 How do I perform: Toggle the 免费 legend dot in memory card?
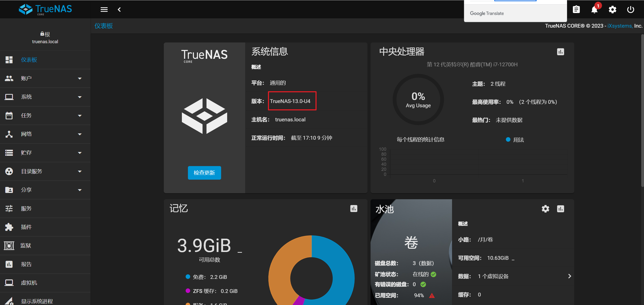coord(188,277)
